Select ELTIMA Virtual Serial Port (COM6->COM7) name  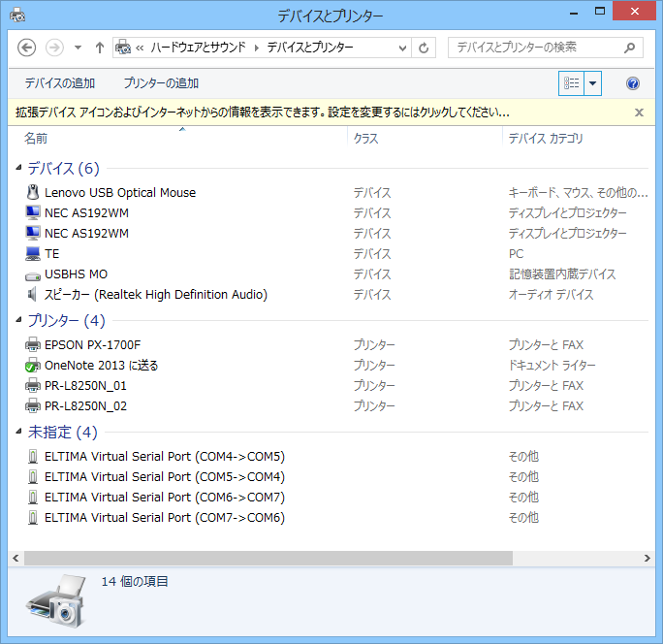(x=165, y=497)
